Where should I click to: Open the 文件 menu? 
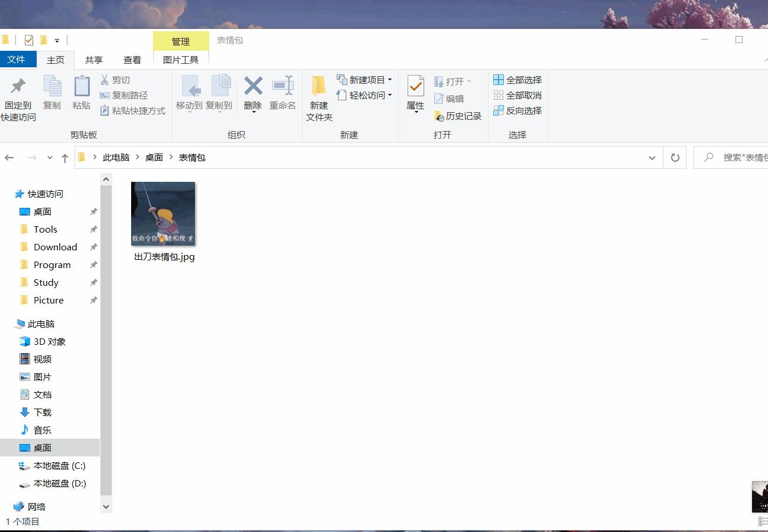(x=18, y=59)
